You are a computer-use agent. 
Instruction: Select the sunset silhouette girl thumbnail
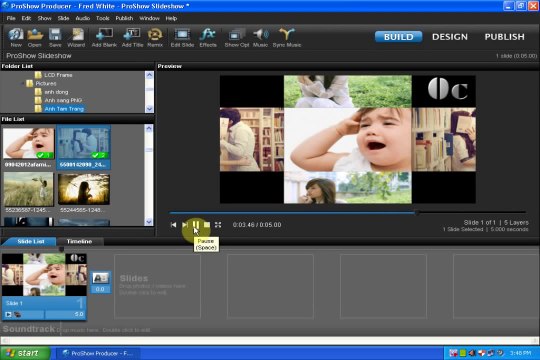point(84,189)
